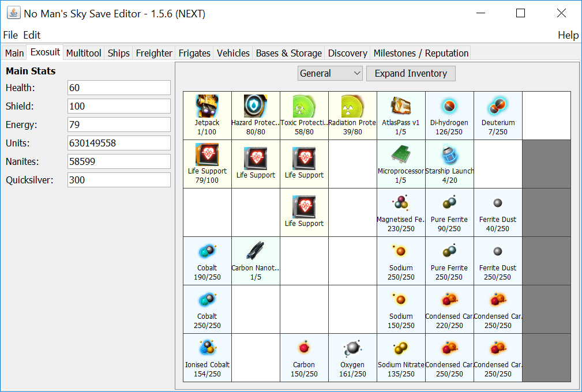The width and height of the screenshot is (582, 392).
Task: Select the Sodium Nitrate item icon
Action: click(401, 348)
